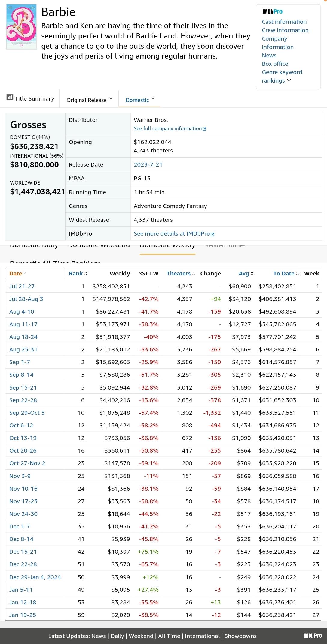Image resolution: width=327 pixels, height=644 pixels.
Task: Click the worldwide gross $1,447,038,421
Action: [38, 191]
